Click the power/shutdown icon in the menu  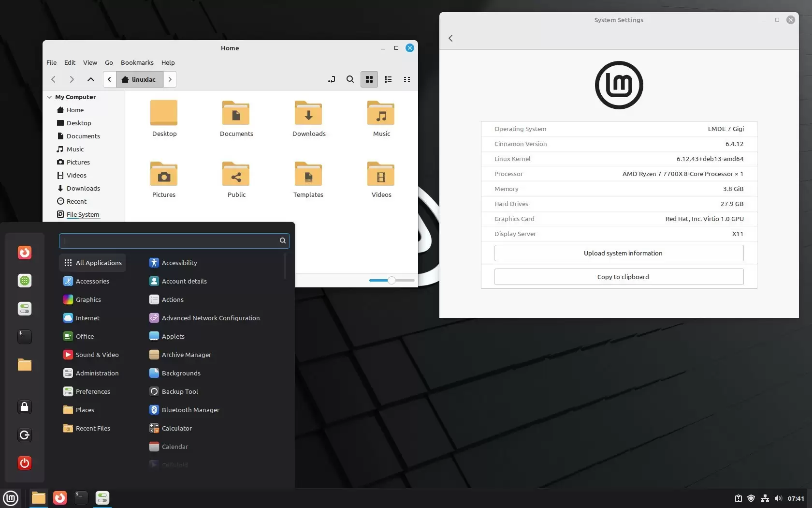pyautogui.click(x=24, y=463)
